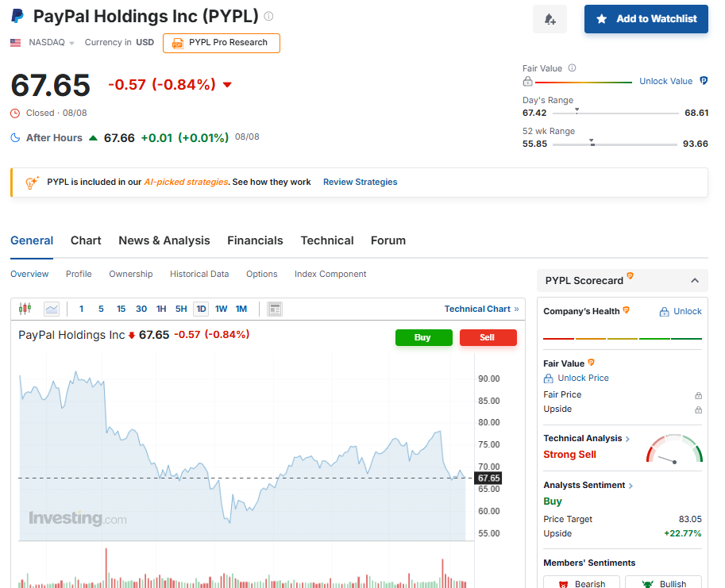Select the 1 minute interval
Image resolution: width=725 pixels, height=588 pixels.
point(81,309)
